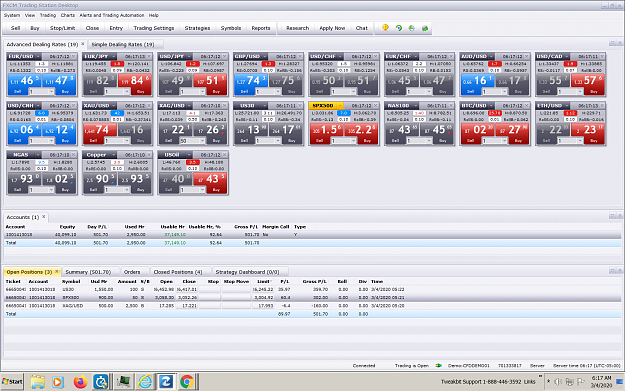Open the Help menu
This screenshot has width=625, height=391.
tap(154, 15)
